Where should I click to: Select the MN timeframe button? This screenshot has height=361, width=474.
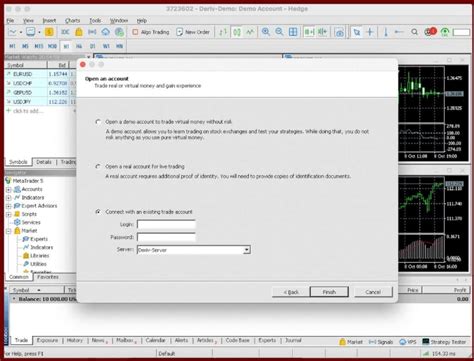point(119,46)
